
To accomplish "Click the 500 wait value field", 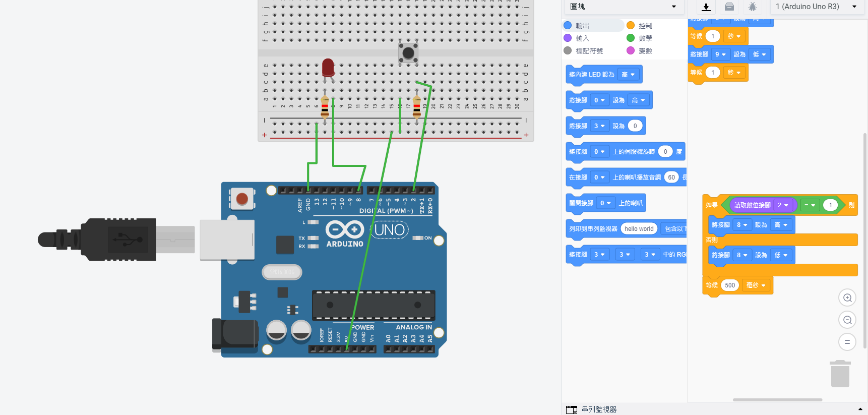I will [x=729, y=285].
